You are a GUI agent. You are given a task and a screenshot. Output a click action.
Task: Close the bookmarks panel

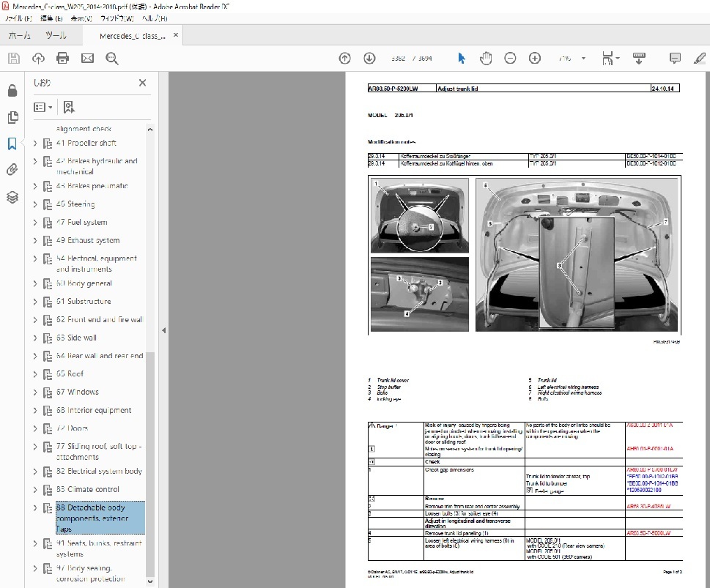tap(142, 83)
